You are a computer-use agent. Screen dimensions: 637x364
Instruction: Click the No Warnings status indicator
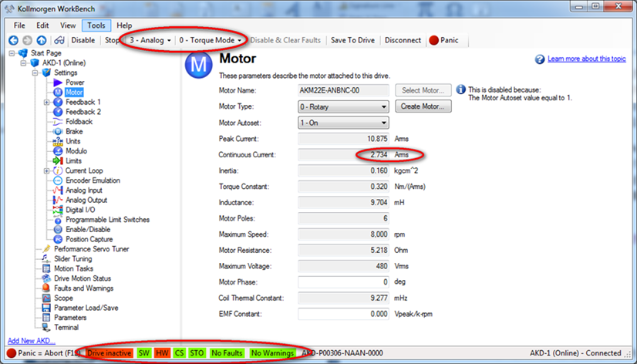point(272,353)
